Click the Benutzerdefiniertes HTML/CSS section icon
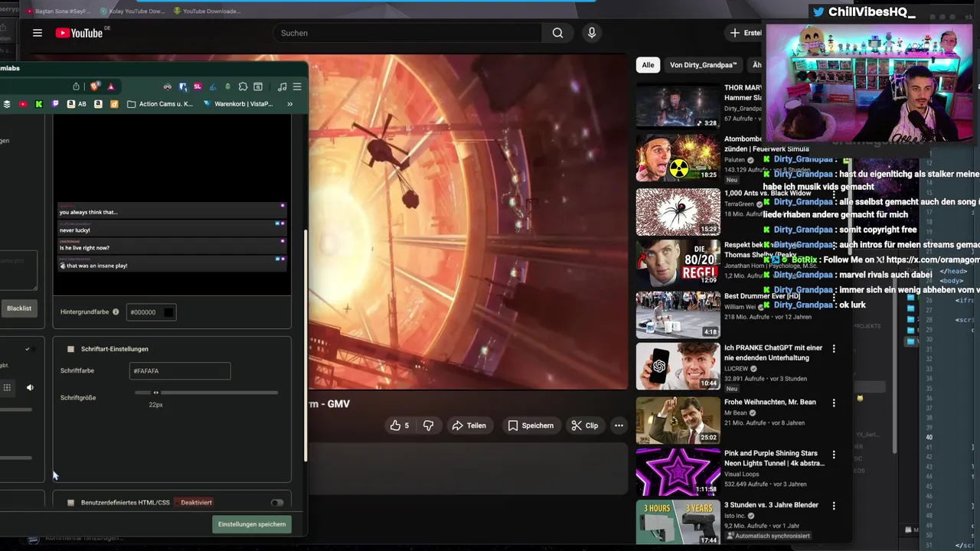 (x=70, y=503)
